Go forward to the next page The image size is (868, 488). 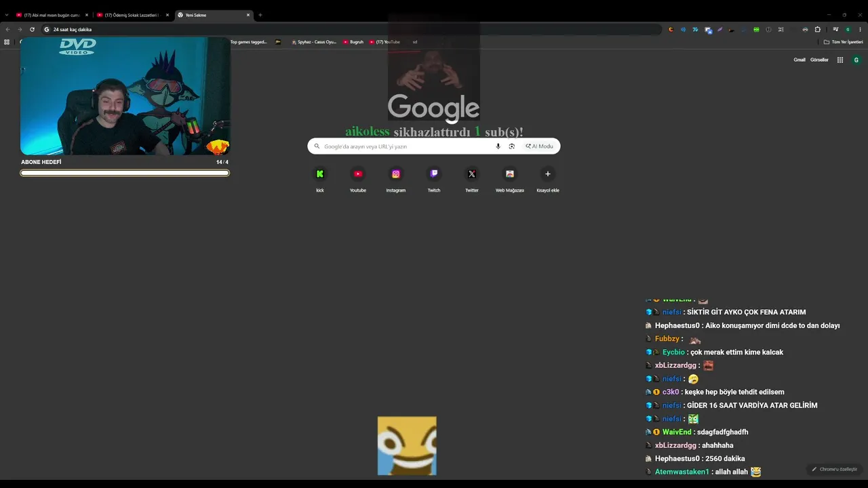(x=20, y=29)
